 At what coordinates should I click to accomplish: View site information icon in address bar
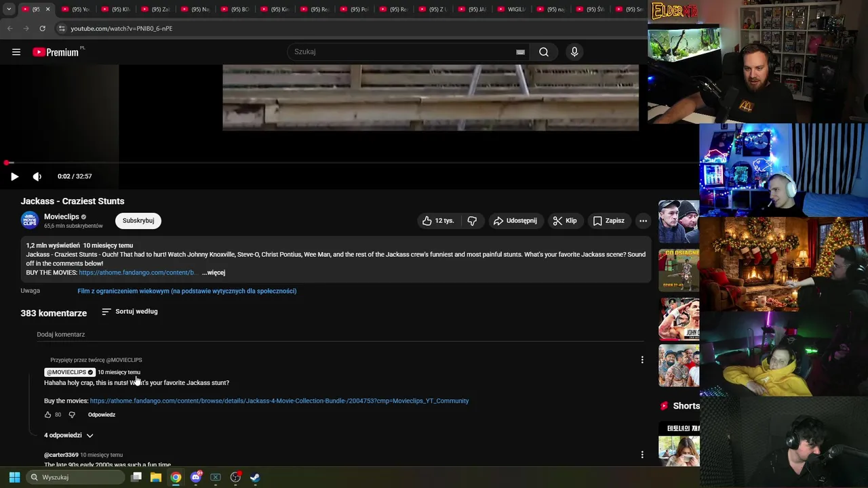tap(62, 28)
